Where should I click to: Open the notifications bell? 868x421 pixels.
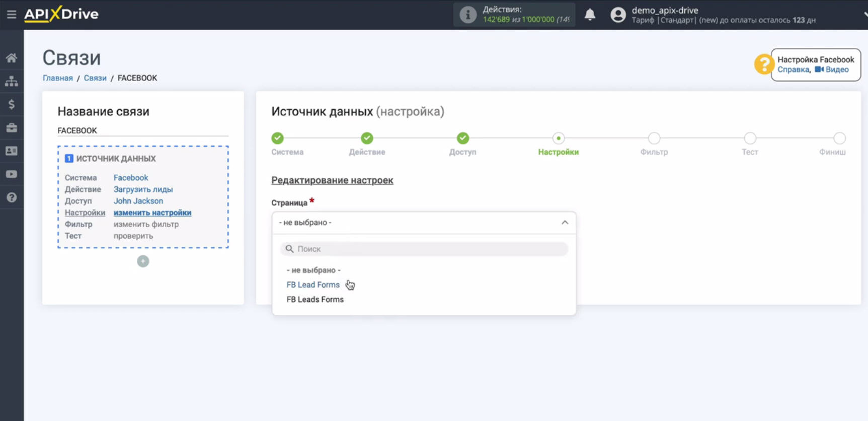click(x=590, y=15)
